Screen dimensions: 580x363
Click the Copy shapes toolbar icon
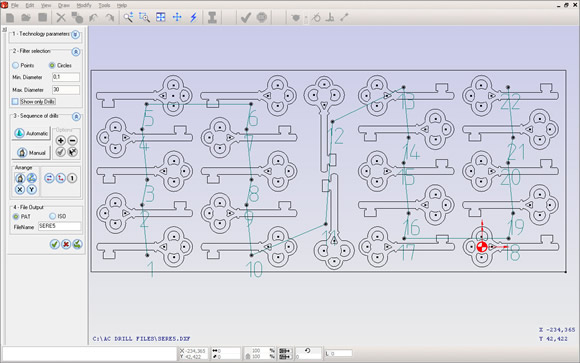[x=77, y=17]
